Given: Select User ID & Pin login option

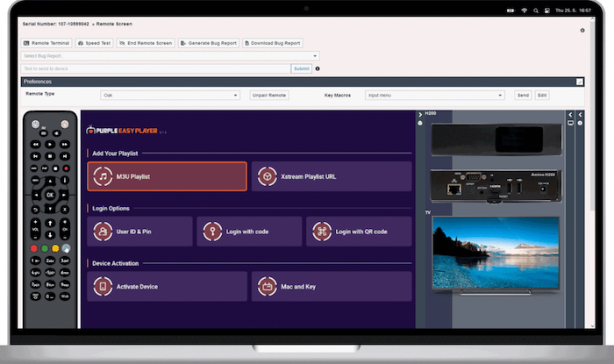Looking at the screenshot, I should (x=139, y=232).
